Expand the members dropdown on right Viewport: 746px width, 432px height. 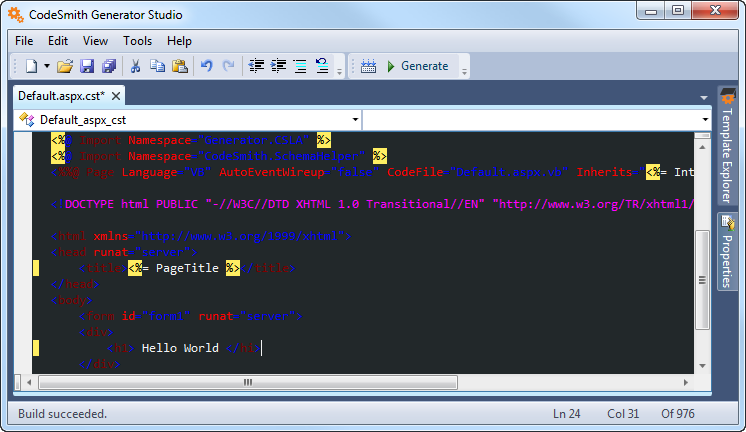coord(705,119)
